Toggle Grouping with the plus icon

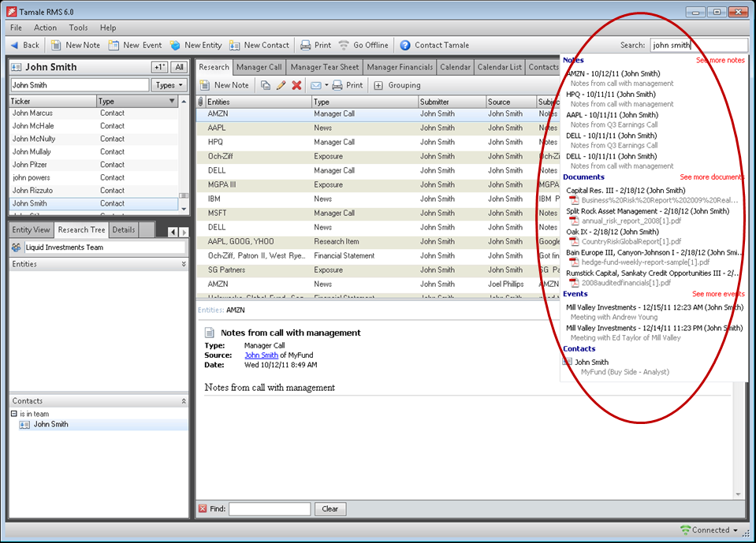[x=378, y=85]
